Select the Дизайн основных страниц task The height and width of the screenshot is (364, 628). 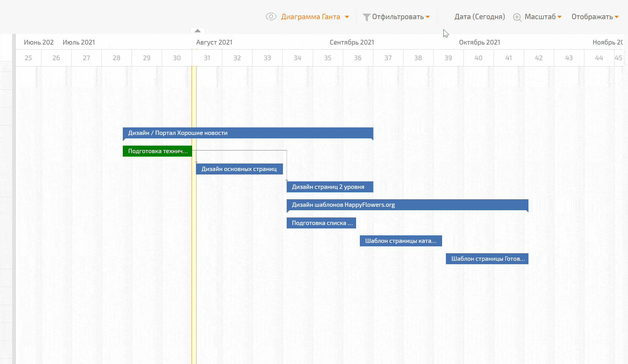(x=239, y=169)
